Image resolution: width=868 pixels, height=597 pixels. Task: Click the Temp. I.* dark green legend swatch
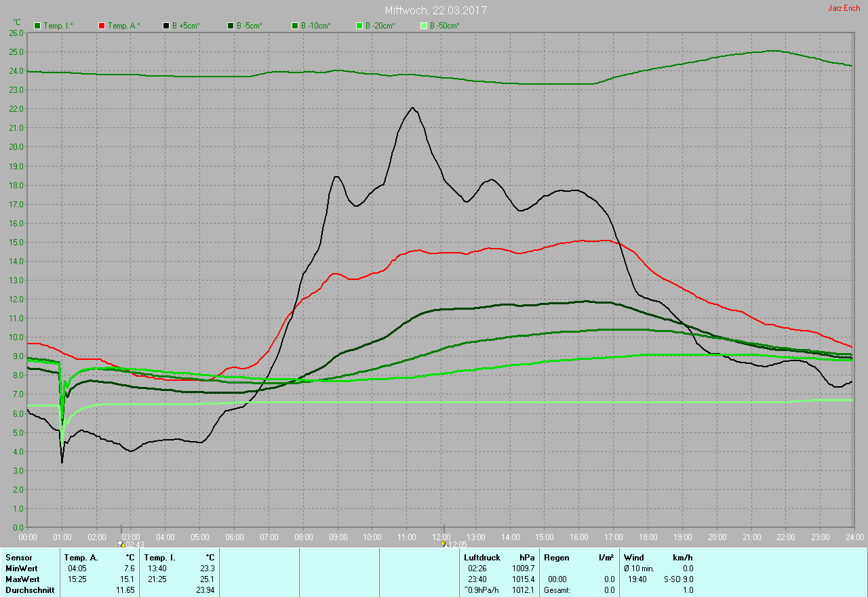click(37, 26)
